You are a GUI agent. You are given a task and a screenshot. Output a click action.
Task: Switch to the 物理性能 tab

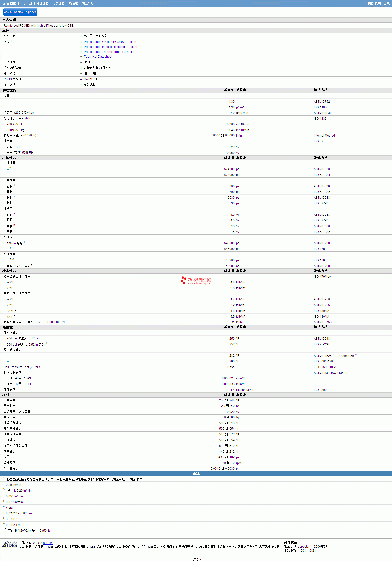[42, 3]
